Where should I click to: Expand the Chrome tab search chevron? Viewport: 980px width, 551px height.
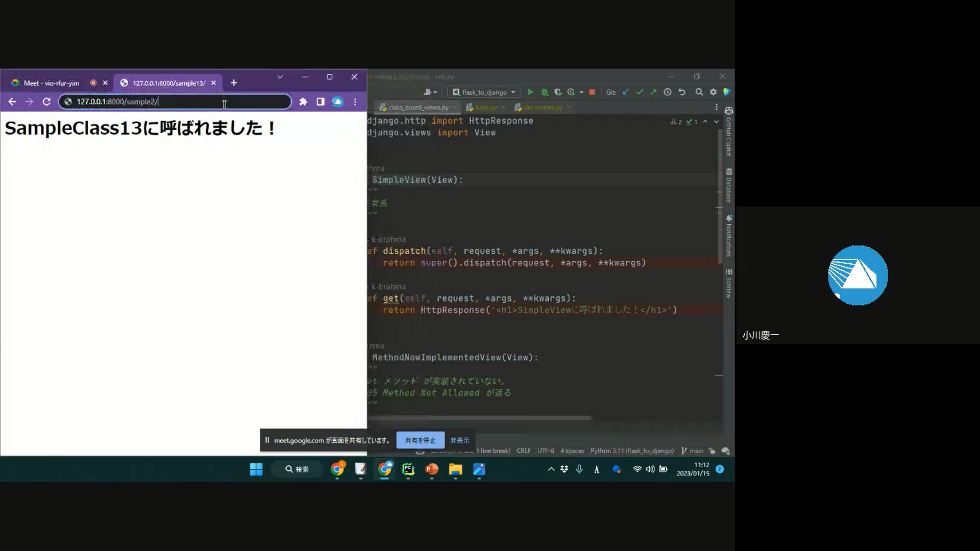[280, 77]
